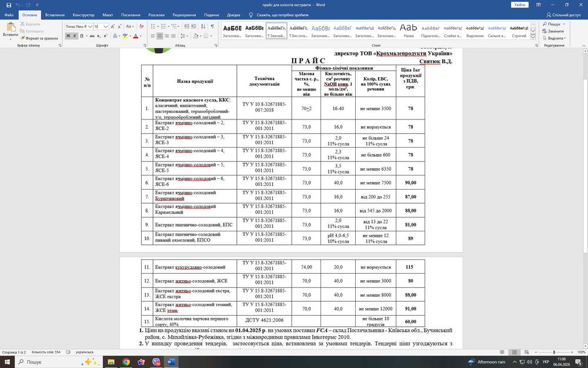The image size is (588, 368).
Task: Expand the Styles gallery more arrow
Action: tap(533, 37)
